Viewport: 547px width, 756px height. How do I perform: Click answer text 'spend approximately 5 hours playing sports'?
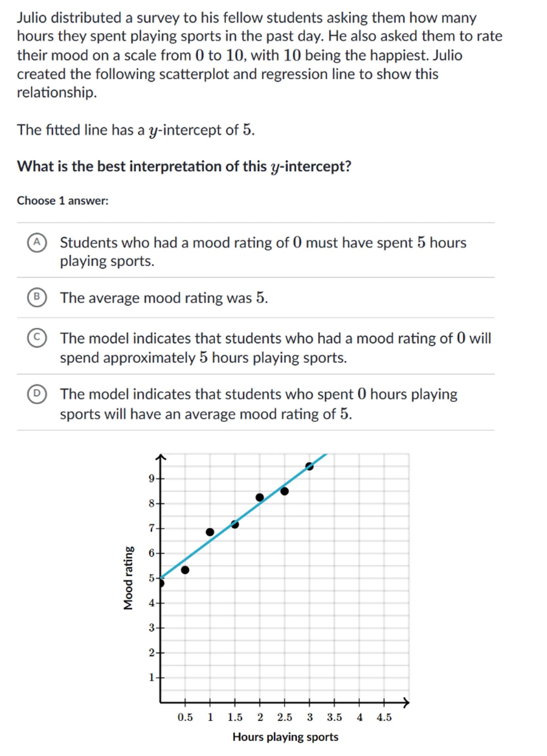click(x=203, y=358)
